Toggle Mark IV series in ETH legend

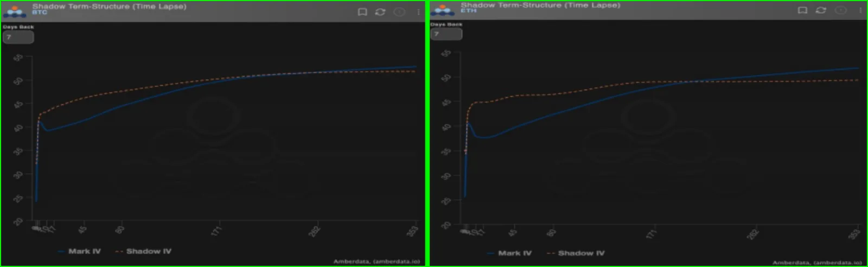pos(509,253)
